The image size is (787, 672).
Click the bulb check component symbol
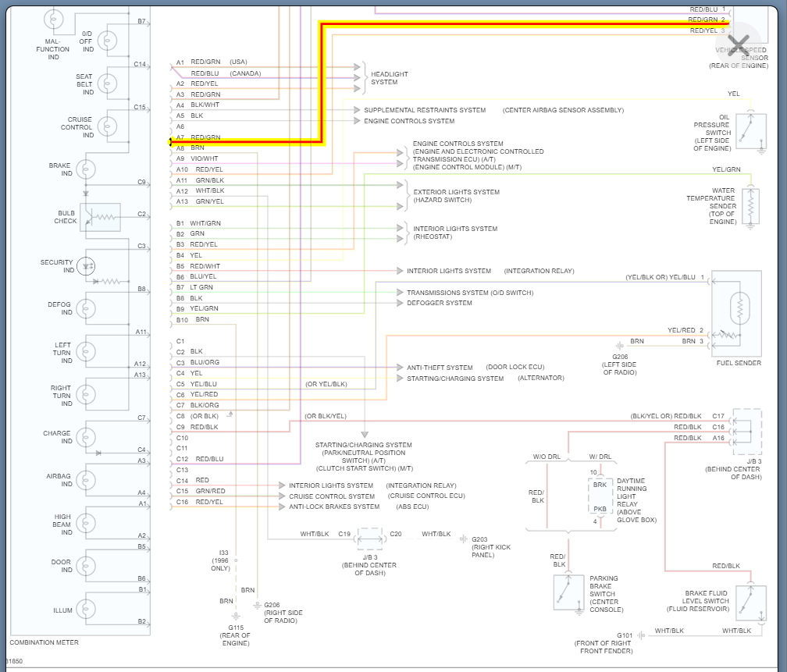(x=101, y=217)
